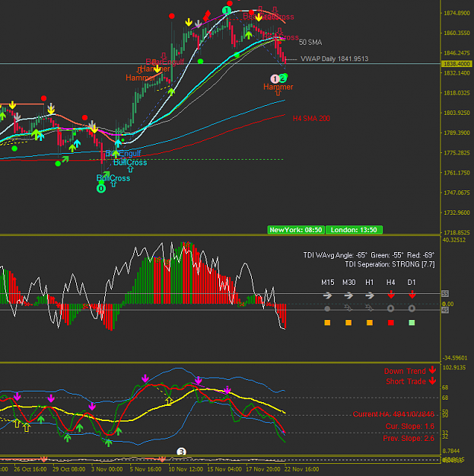The image size is (474, 476).
Task: Click the red arrow beside Down Trend
Action: [432, 370]
